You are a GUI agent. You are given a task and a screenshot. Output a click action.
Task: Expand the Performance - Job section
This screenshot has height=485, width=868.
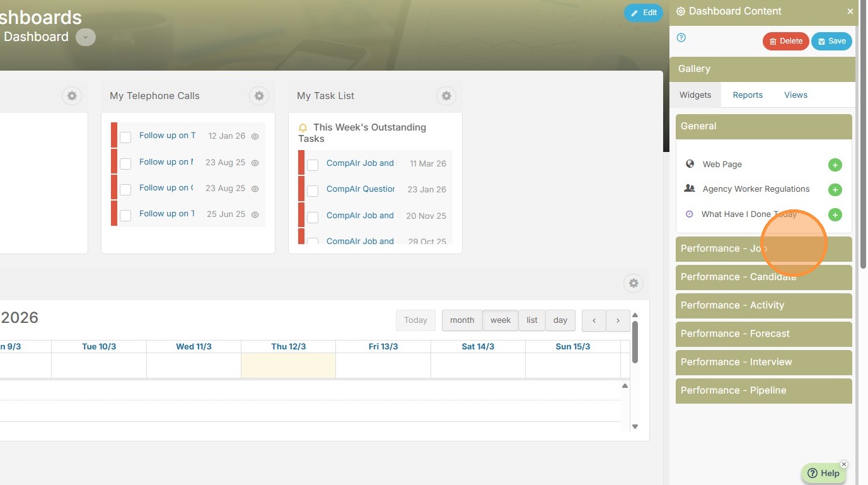[763, 248]
